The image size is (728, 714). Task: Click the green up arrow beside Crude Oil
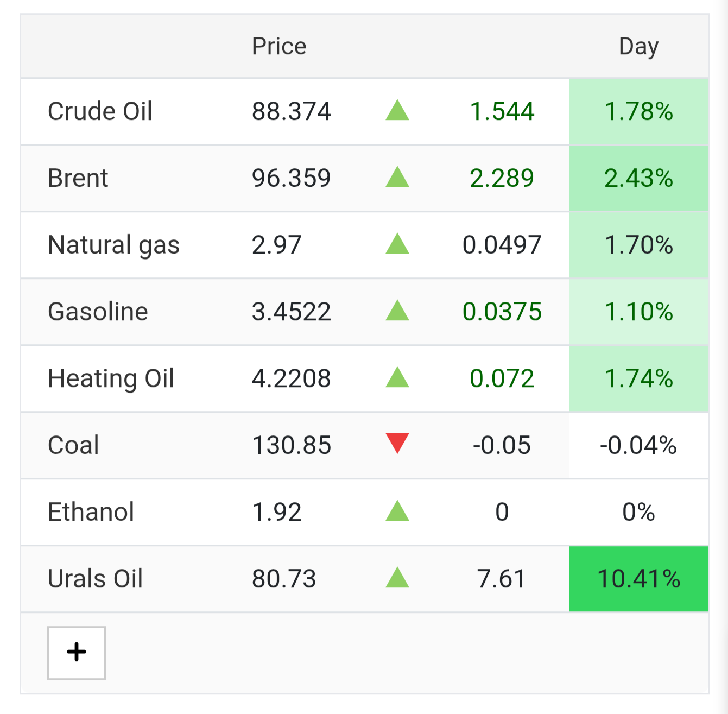(397, 110)
